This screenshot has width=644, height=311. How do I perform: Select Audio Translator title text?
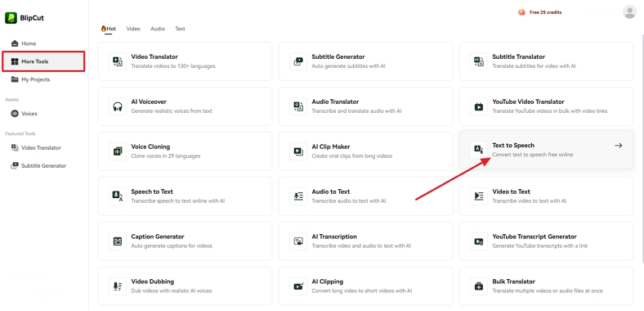tap(335, 101)
